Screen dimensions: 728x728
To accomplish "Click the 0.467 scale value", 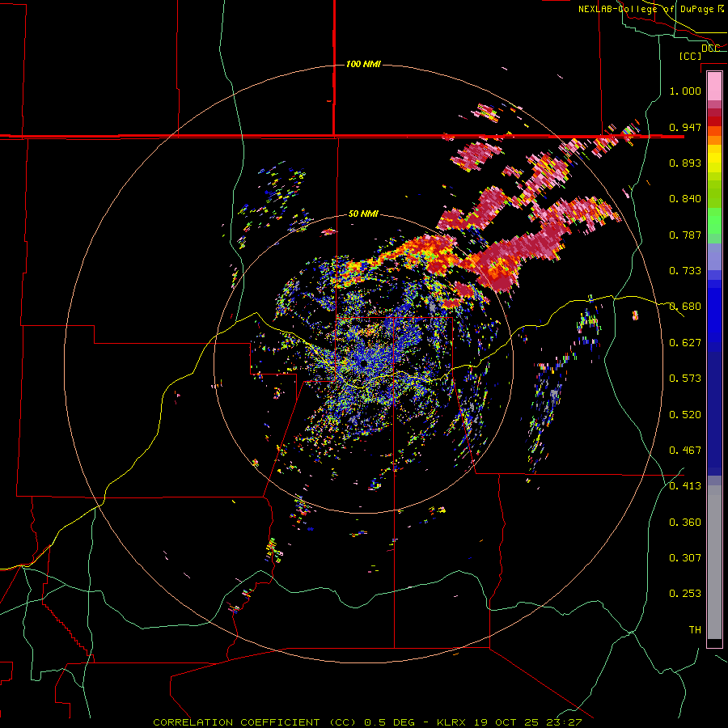I will [685, 450].
